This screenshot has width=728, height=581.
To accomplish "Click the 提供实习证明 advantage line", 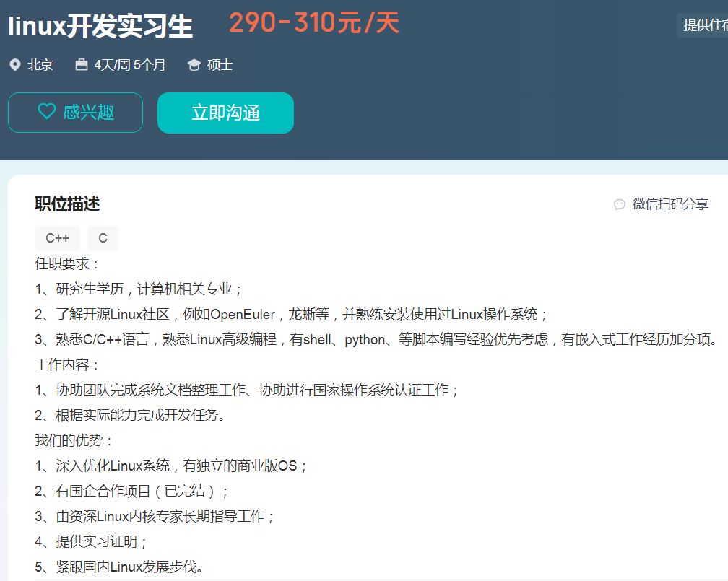I will pos(92,541).
